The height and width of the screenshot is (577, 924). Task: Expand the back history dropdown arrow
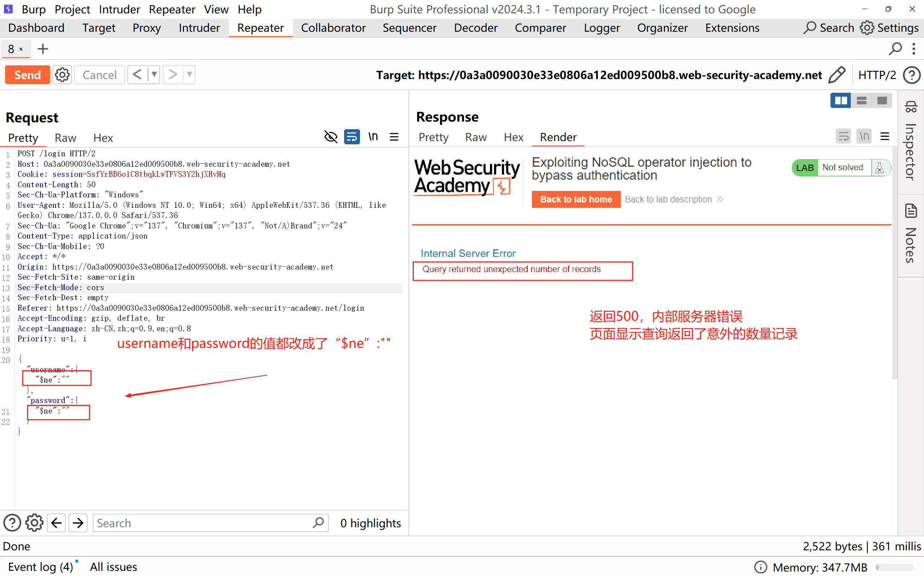point(154,74)
